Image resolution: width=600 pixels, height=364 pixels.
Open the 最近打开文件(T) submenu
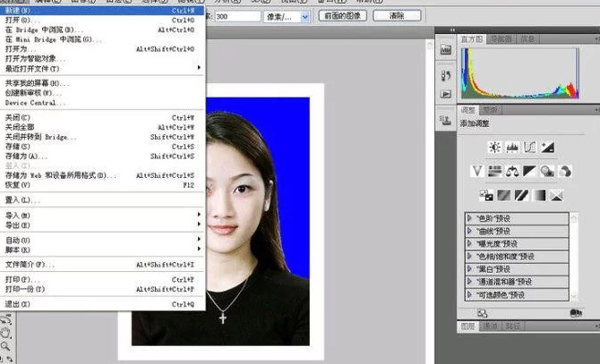(x=103, y=68)
